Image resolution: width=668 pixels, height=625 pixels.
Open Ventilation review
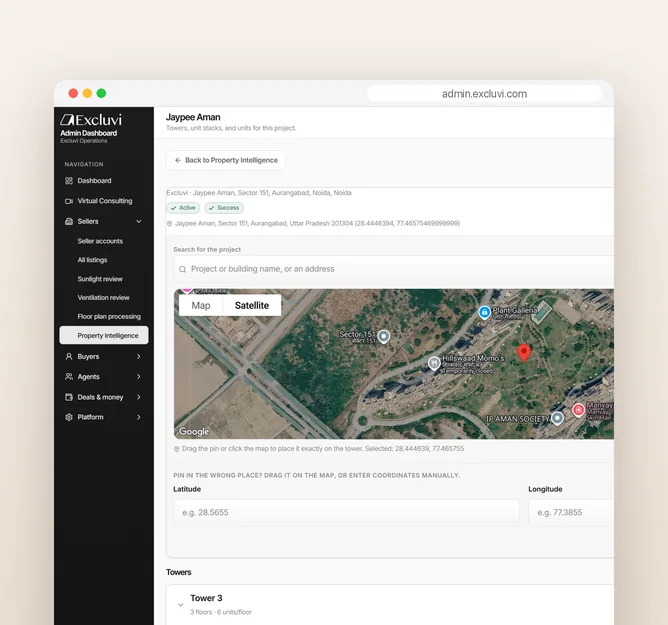104,298
